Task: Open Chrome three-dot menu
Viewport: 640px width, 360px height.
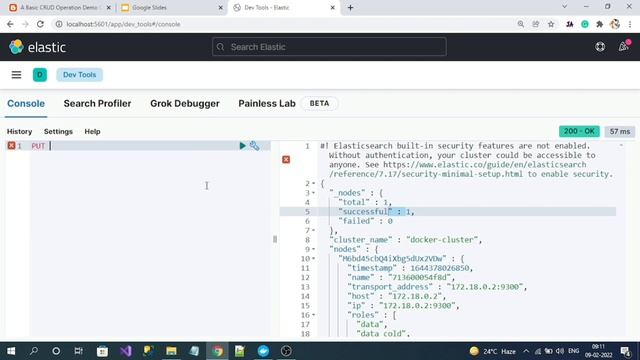Action: tap(630, 24)
